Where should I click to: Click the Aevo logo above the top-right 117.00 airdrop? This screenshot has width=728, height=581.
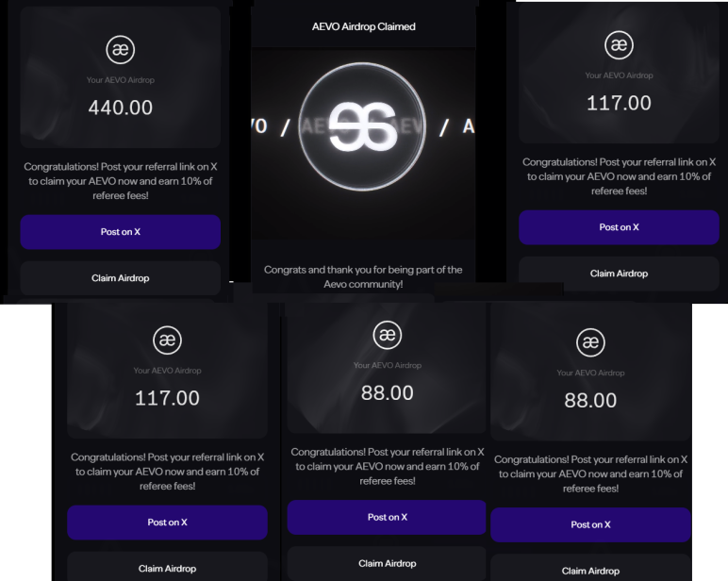619,44
